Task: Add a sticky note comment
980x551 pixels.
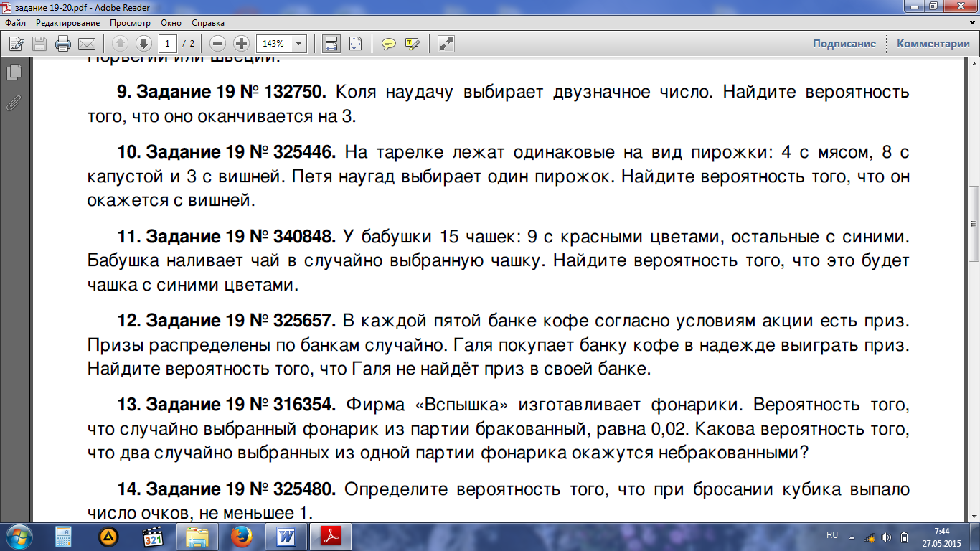Action: (x=389, y=43)
